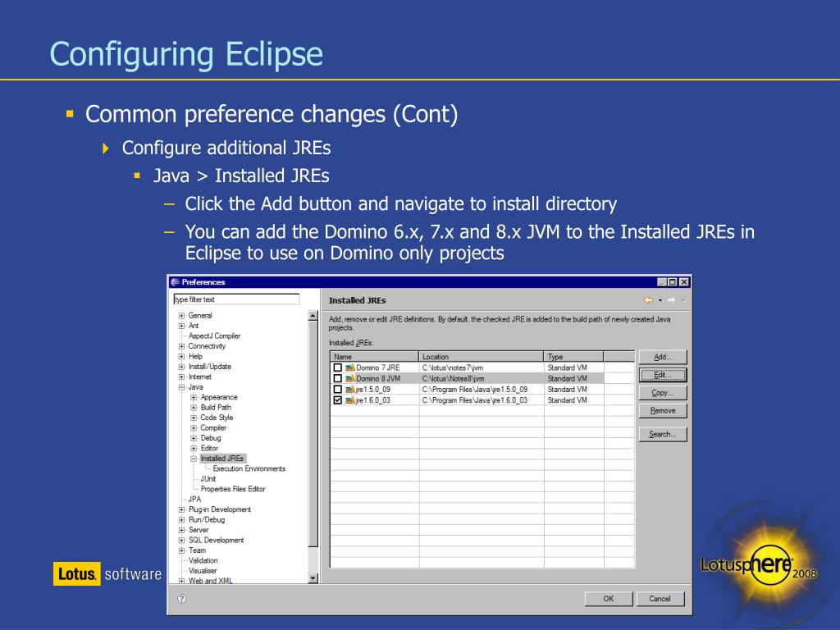Expand the Ant tree node
840x630 pixels.
tap(181, 326)
